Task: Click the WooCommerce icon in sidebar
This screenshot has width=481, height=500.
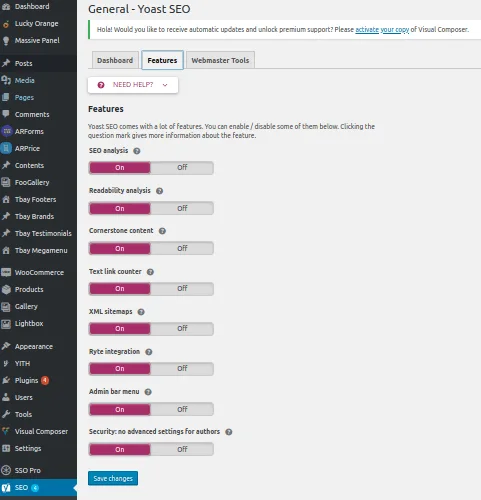Action: [x=6, y=272]
